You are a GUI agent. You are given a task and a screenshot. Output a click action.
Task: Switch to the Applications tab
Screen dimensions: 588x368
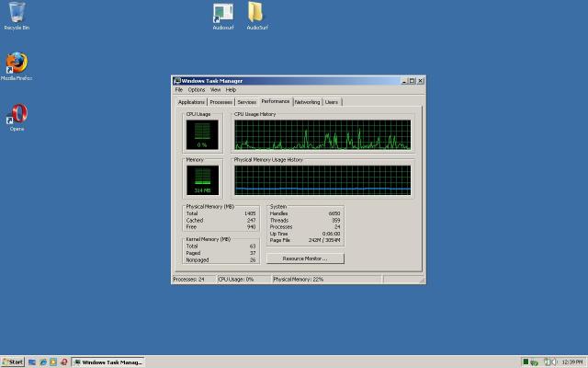pyautogui.click(x=191, y=102)
